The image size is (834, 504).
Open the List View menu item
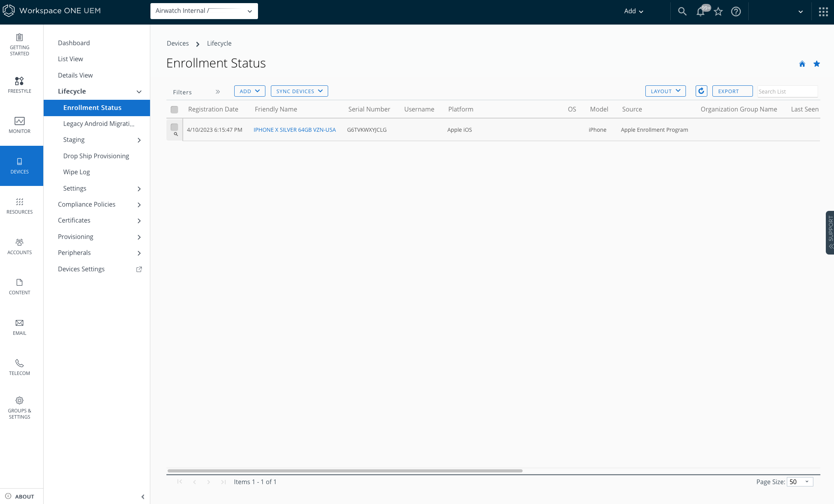click(x=71, y=59)
